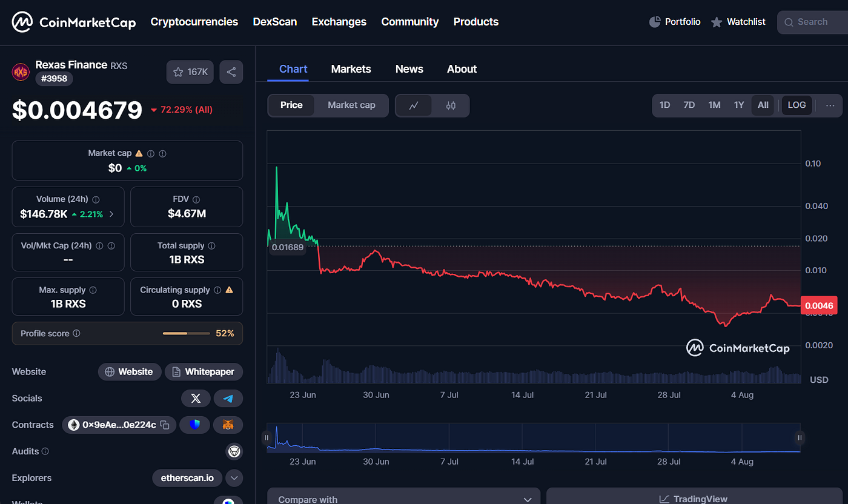Image resolution: width=848 pixels, height=504 pixels.
Task: Click the audit badge icon in Audits row
Action: (234, 451)
